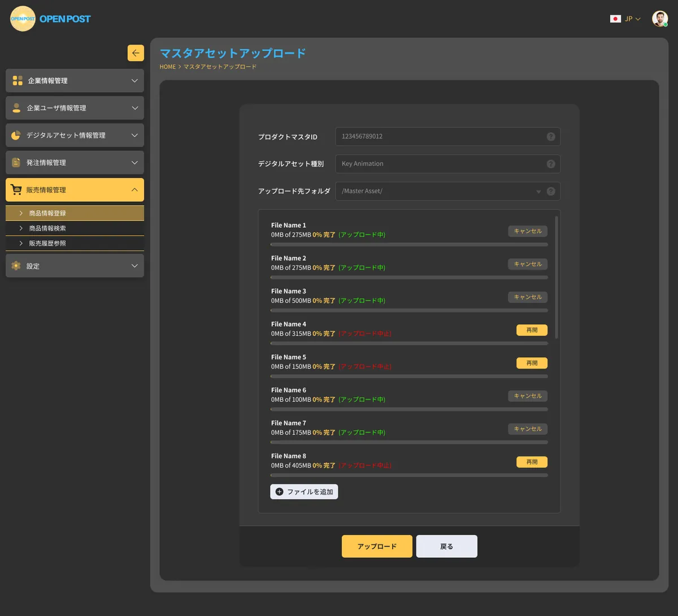678x616 pixels.
Task: Click help icon for プロダクトマスタID
Action: click(x=551, y=137)
